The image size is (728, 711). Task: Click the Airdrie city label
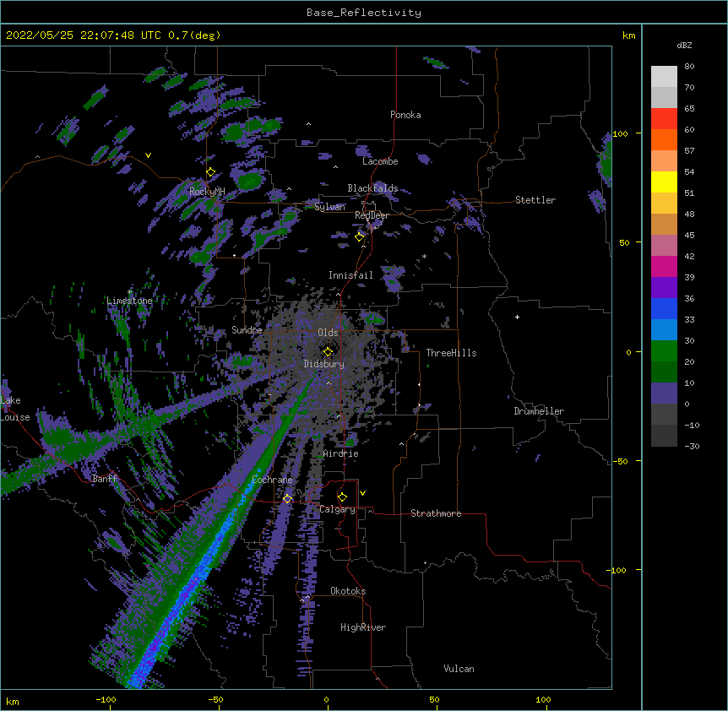tap(340, 453)
